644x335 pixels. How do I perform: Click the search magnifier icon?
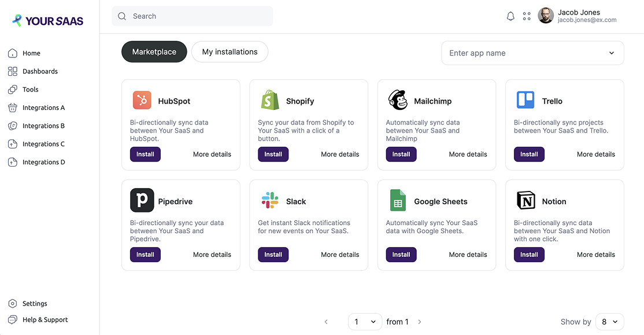122,16
